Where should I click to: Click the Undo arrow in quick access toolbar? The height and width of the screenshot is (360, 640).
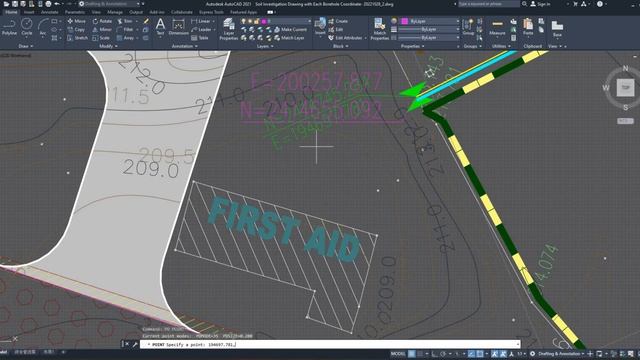point(57,4)
